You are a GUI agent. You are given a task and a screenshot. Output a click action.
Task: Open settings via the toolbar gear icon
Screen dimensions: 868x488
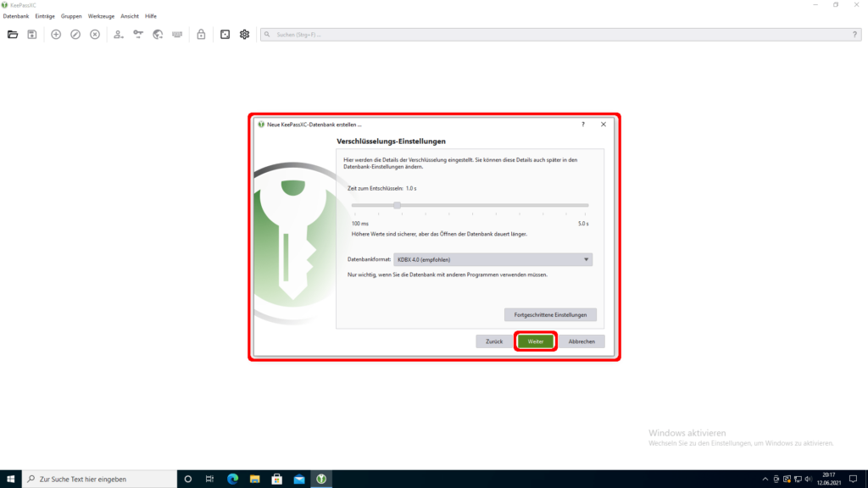tap(245, 34)
